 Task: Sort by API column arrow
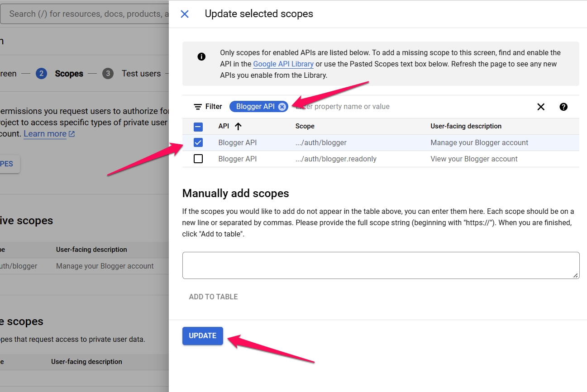click(239, 126)
